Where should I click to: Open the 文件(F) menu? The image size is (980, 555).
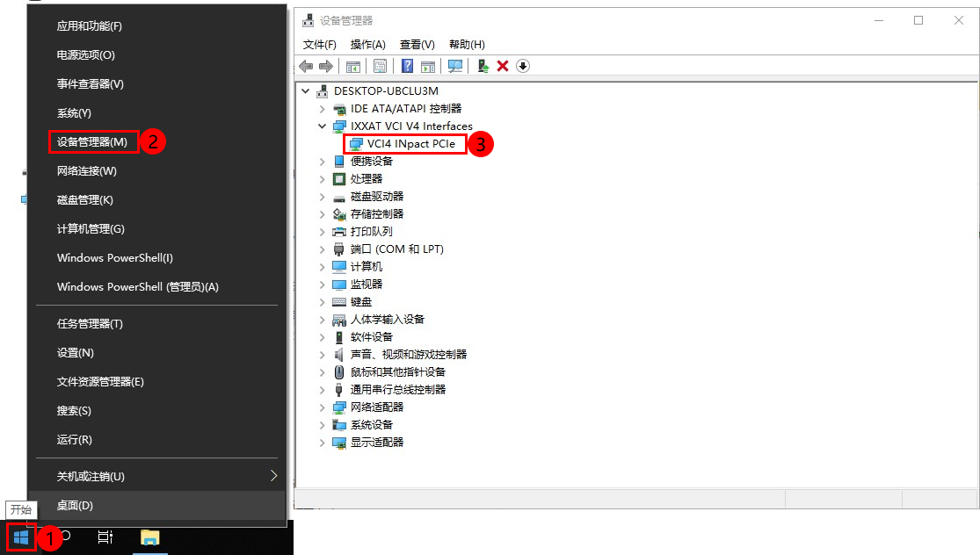pos(319,44)
